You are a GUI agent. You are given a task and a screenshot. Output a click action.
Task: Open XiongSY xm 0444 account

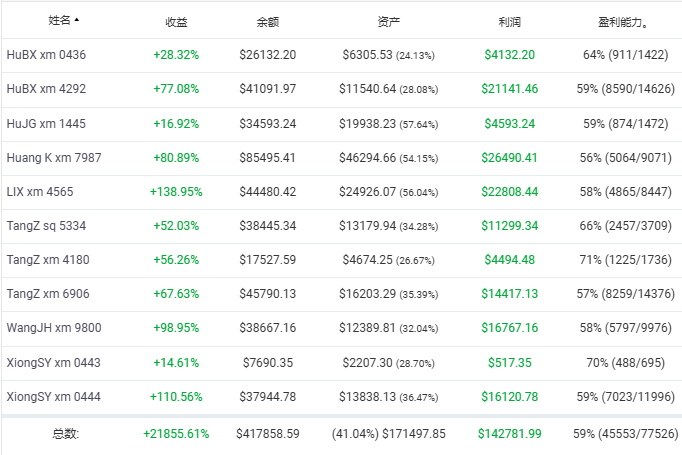click(x=53, y=396)
